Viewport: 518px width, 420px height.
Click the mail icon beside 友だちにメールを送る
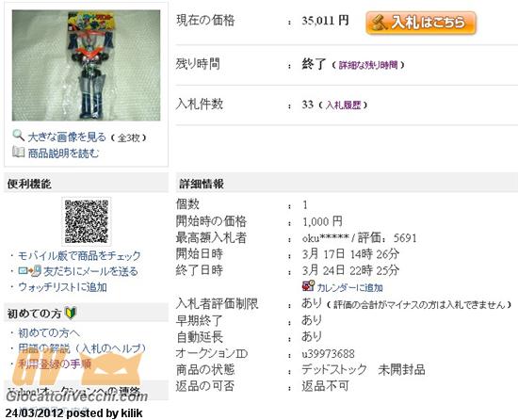[x=30, y=271]
